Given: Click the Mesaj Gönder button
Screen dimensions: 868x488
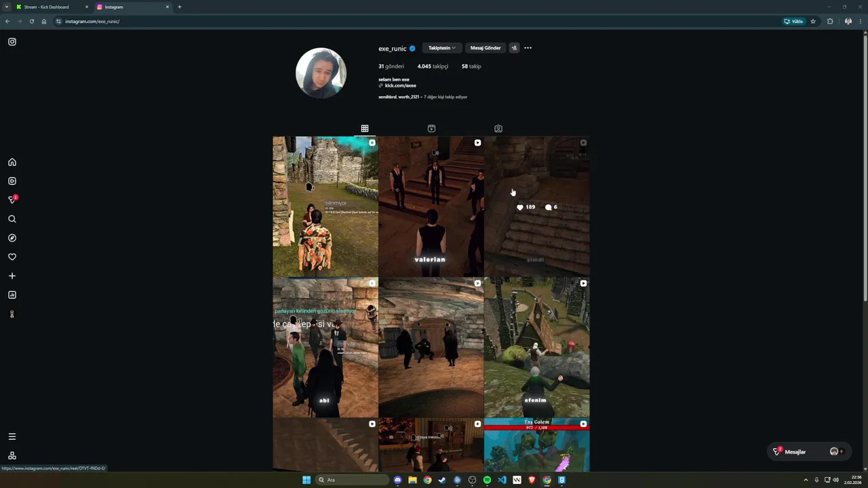Looking at the screenshot, I should (x=486, y=48).
